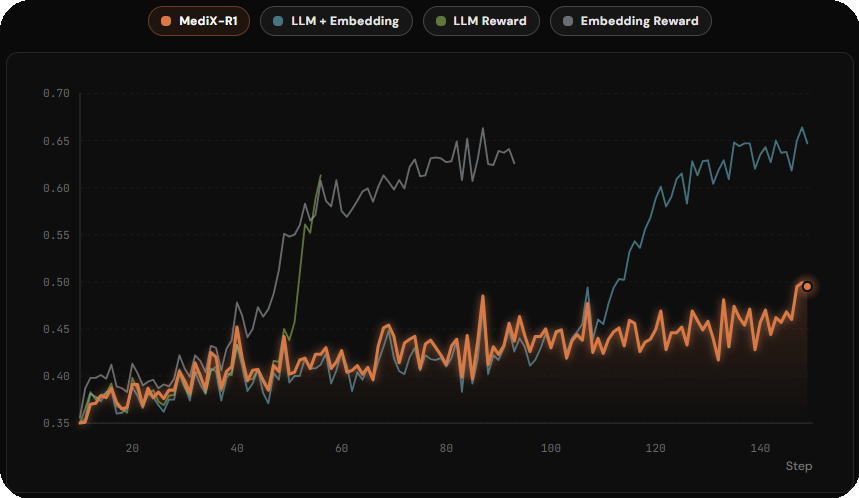Click the 100 x-axis tick label
The height and width of the screenshot is (498, 859).
pyautogui.click(x=551, y=447)
